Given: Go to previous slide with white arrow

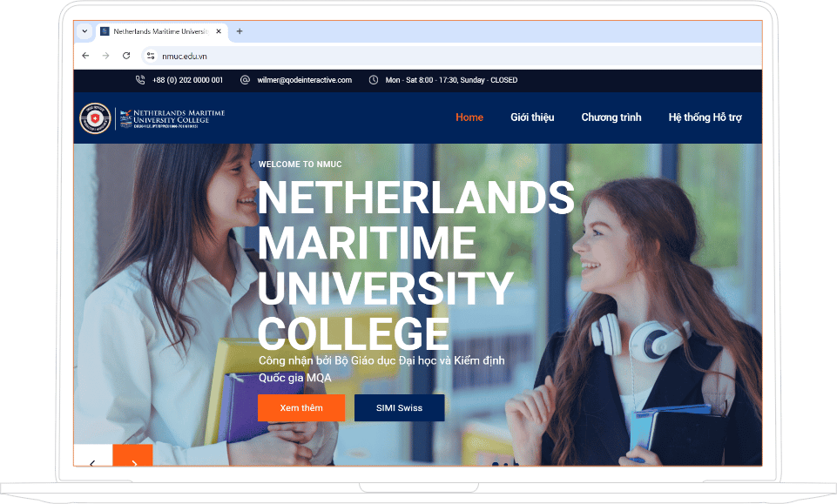Looking at the screenshot, I should [93, 455].
